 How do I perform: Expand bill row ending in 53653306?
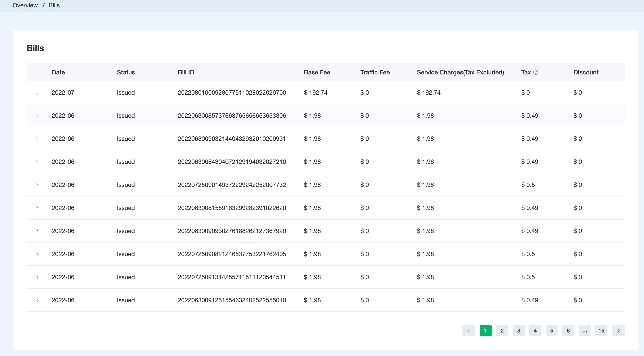[x=37, y=116]
